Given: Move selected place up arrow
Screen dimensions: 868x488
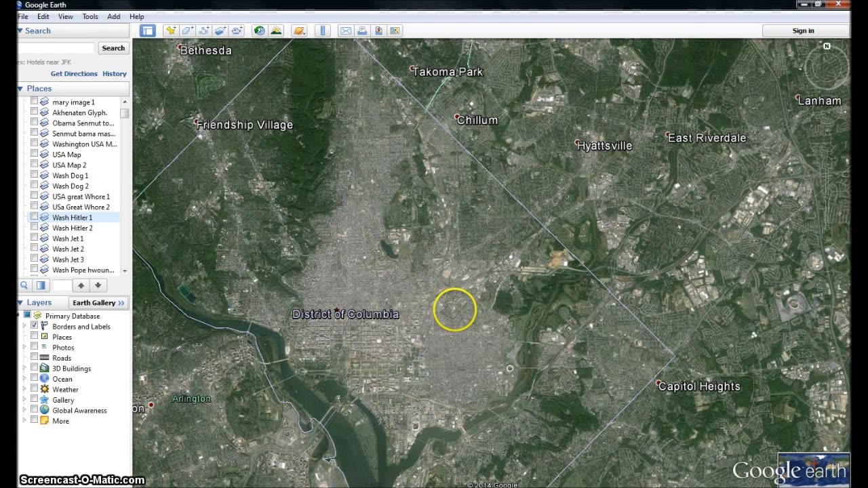Looking at the screenshot, I should coord(81,285).
